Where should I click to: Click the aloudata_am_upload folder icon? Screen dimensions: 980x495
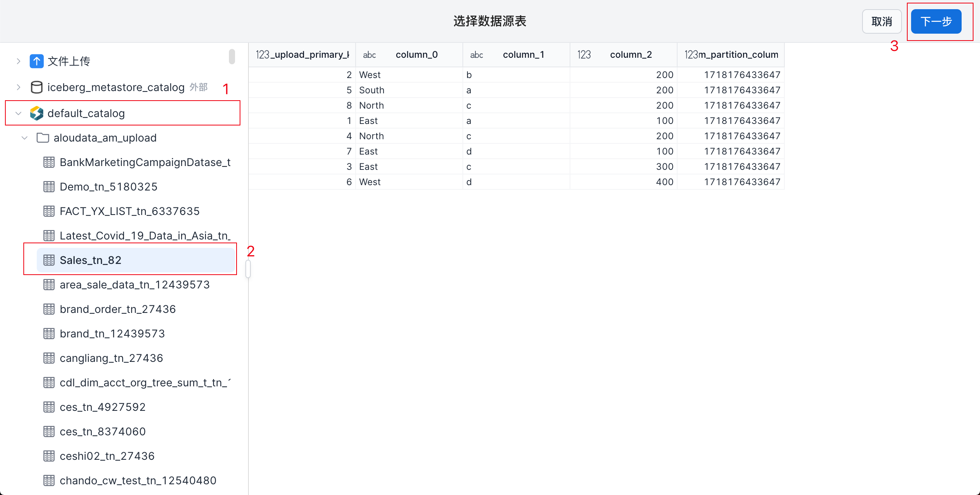click(42, 138)
